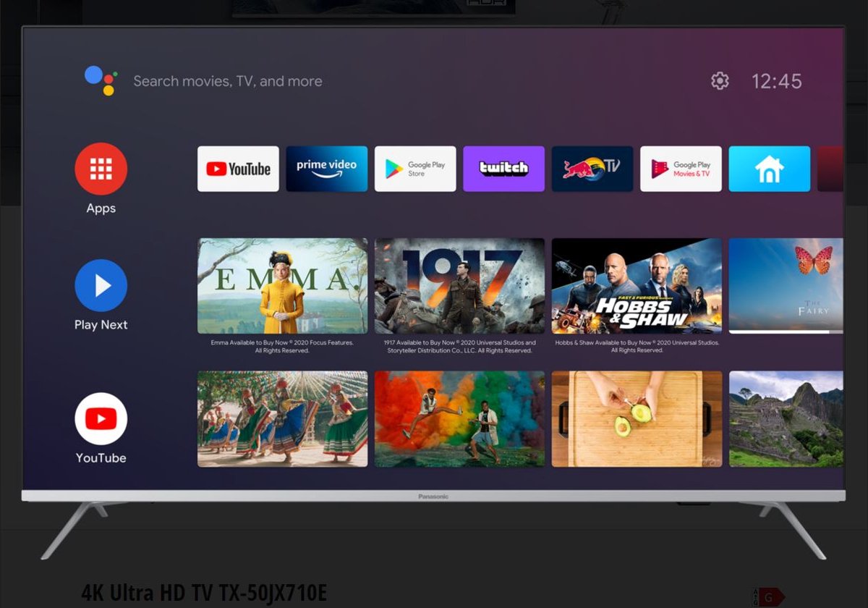
Task: Play the Machu Picchu mountain video
Action: (786, 419)
